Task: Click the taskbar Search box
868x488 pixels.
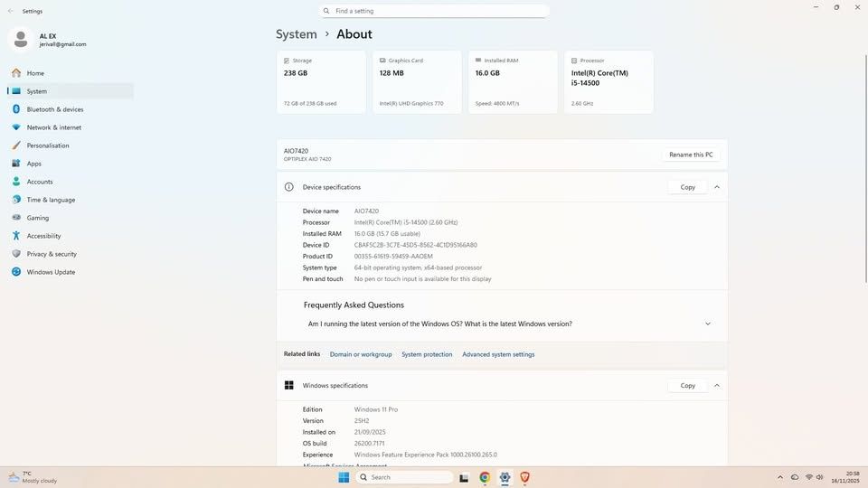Action: [x=404, y=477]
